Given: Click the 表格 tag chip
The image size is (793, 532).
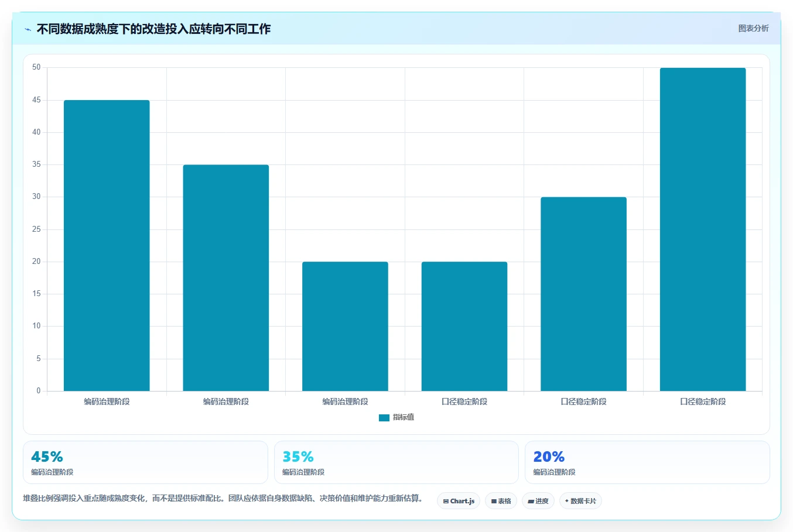Looking at the screenshot, I should click(x=501, y=501).
